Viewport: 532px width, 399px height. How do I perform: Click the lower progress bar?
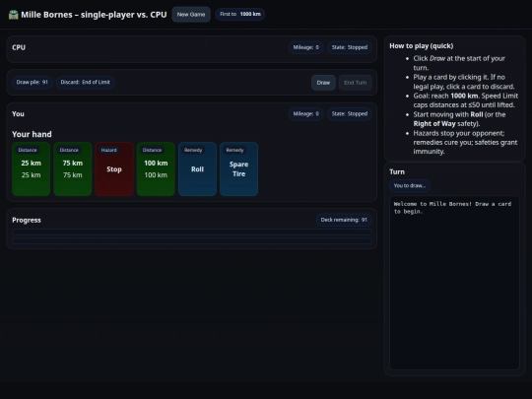[x=192, y=241]
